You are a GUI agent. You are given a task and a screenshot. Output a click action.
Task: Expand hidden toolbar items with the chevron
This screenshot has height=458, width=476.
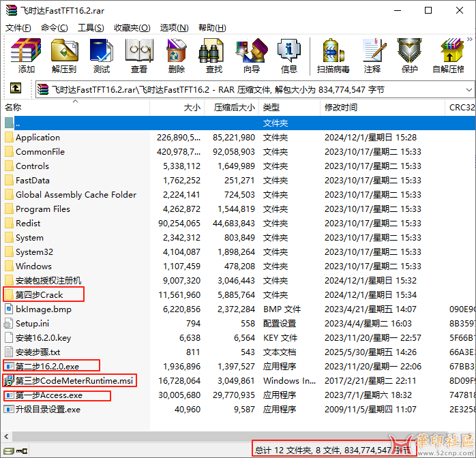(470, 39)
